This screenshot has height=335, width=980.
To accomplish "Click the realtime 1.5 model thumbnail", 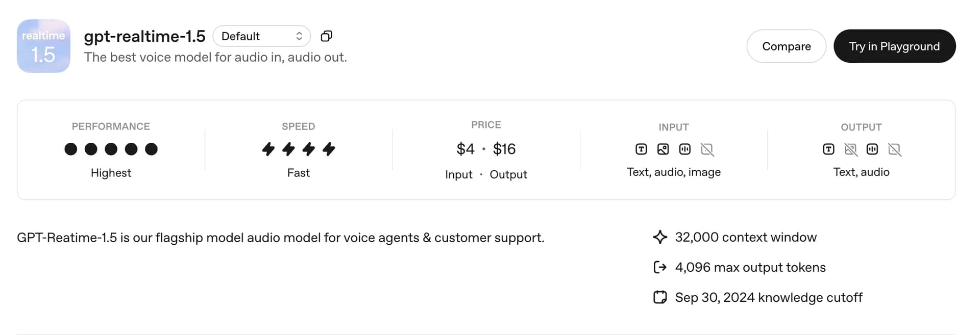I will click(43, 46).
